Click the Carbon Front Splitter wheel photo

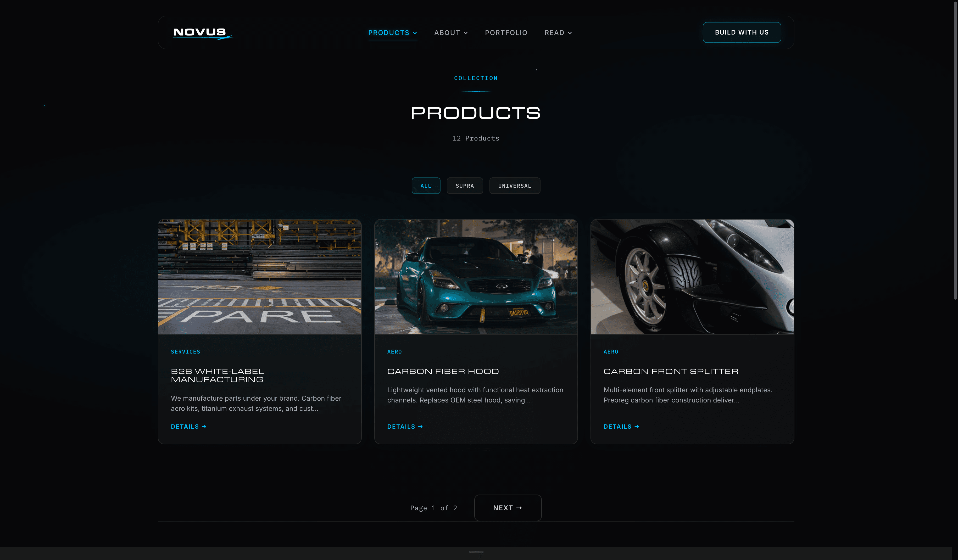pyautogui.click(x=692, y=276)
